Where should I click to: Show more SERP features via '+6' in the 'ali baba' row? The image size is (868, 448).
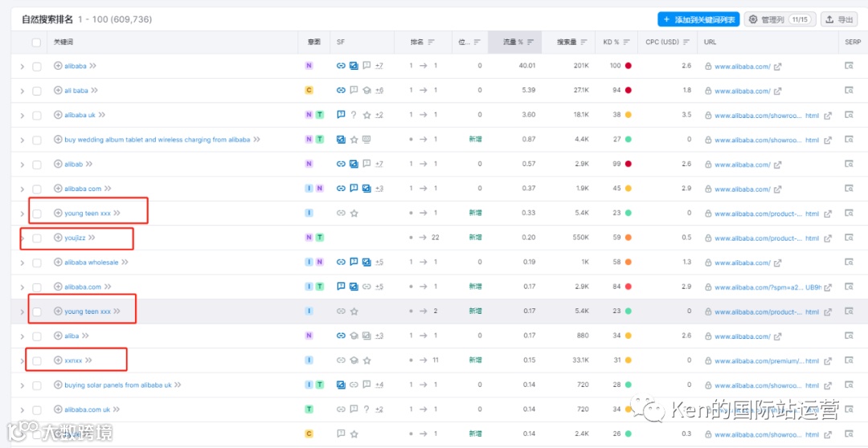(x=379, y=90)
